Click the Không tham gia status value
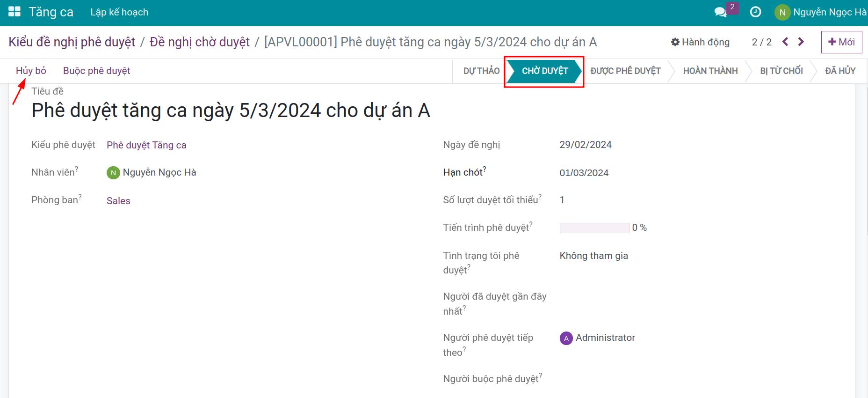Viewport: 868px width, 398px height. (x=593, y=256)
